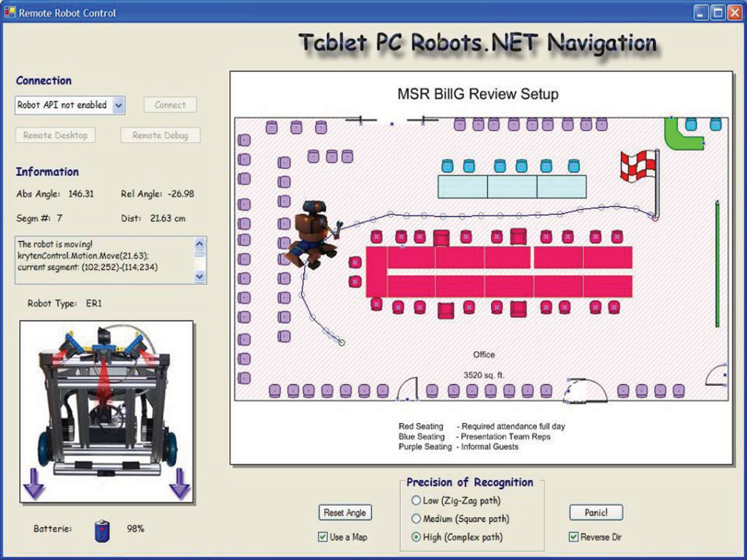Click the ER1 robot photo
The width and height of the screenshot is (747, 560).
pos(107,411)
